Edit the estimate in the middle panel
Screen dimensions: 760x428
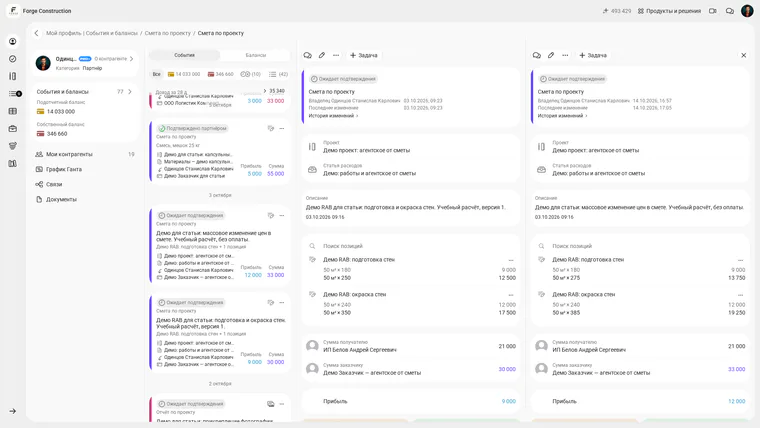click(x=322, y=55)
